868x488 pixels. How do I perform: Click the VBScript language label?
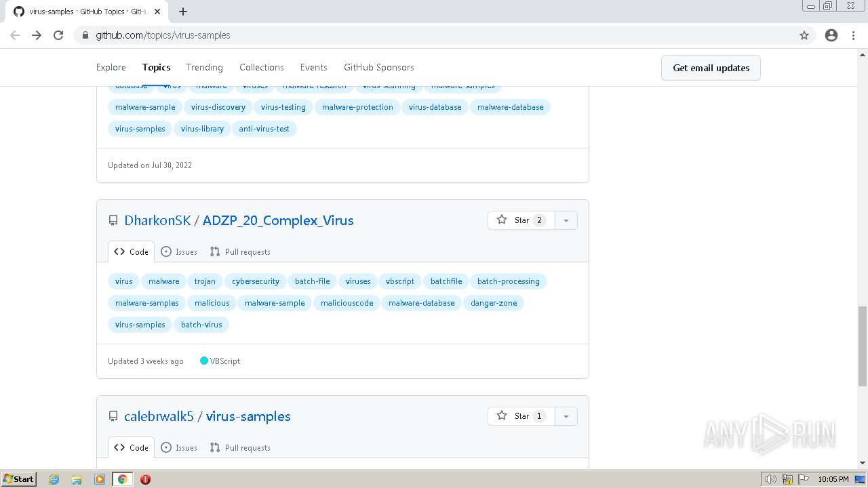click(x=220, y=361)
